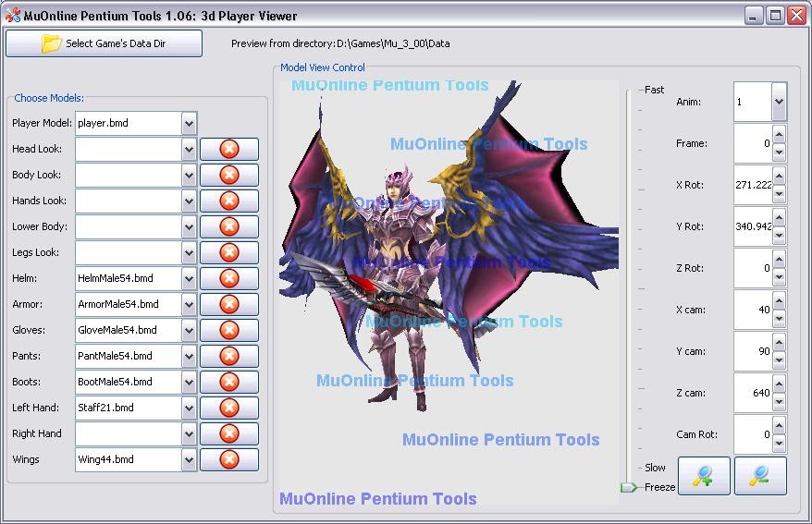Open the Body Look dropdown
Image resolution: width=812 pixels, height=524 pixels.
[189, 175]
